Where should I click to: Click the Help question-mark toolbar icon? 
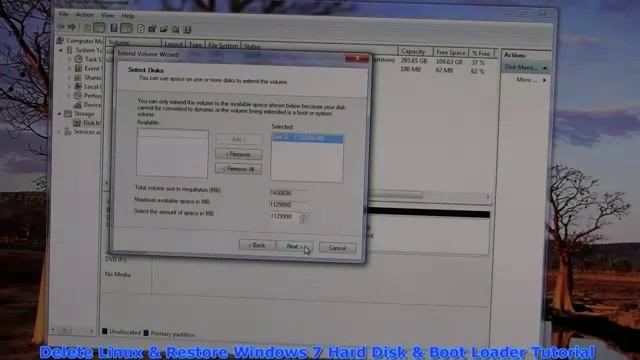[x=140, y=29]
